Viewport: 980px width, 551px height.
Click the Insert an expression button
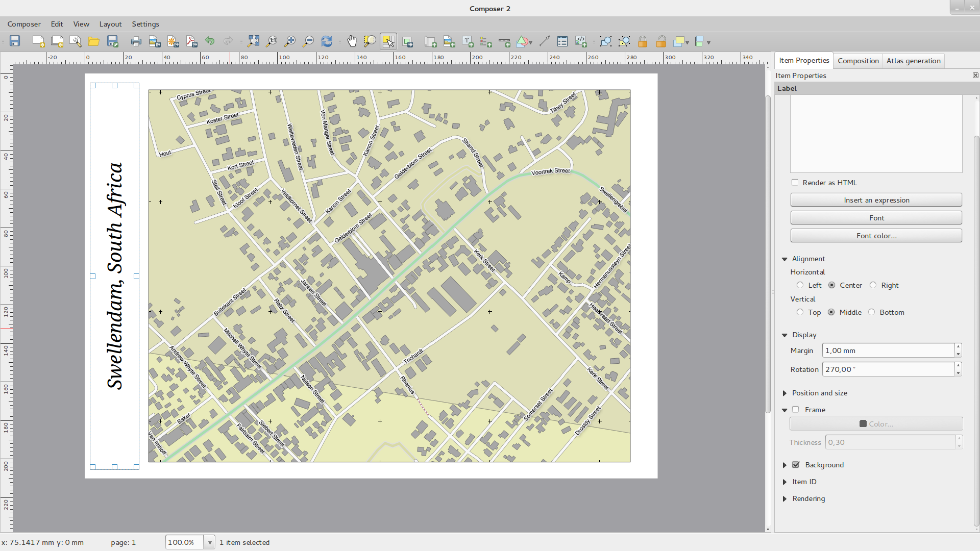click(876, 200)
